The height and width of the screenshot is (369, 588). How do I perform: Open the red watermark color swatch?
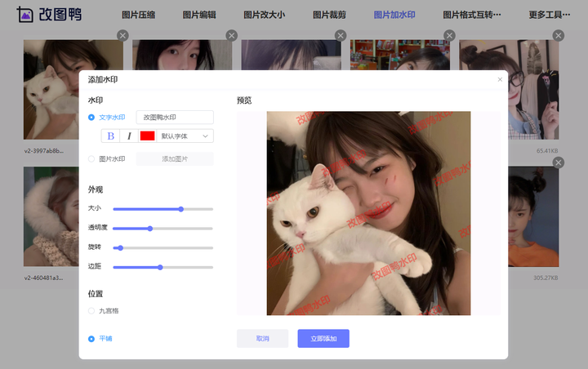(x=147, y=136)
